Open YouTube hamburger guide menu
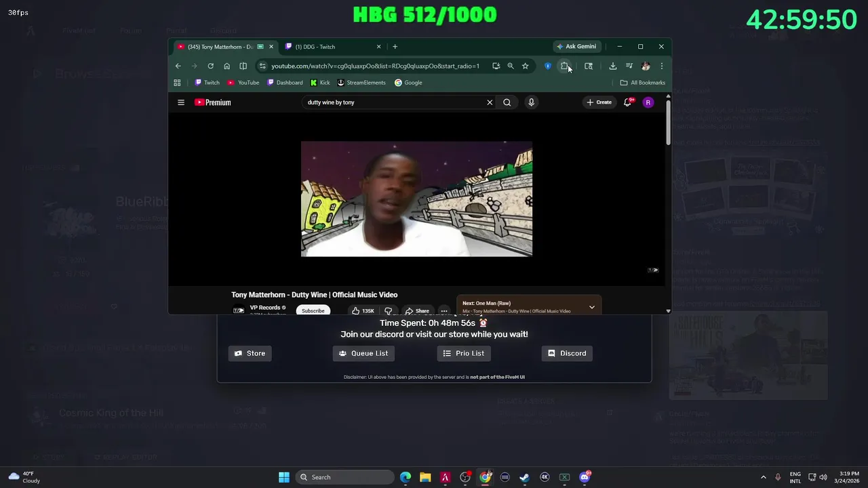The width and height of the screenshot is (868, 488). 181,102
